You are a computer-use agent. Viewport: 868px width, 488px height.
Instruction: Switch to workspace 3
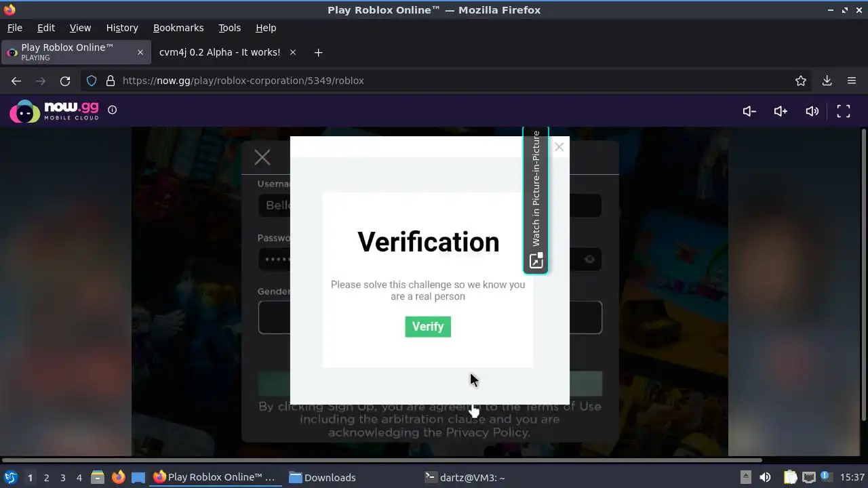tap(62, 477)
